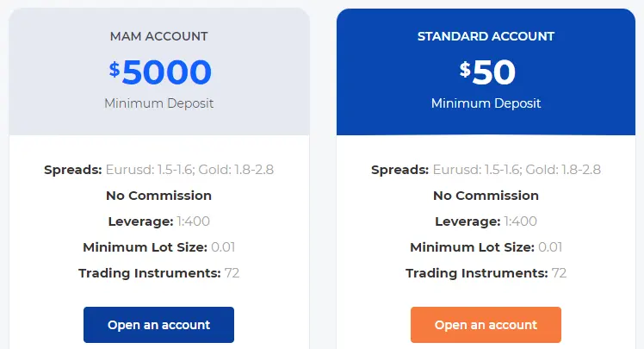Click the blue Open an account button

[x=158, y=325]
